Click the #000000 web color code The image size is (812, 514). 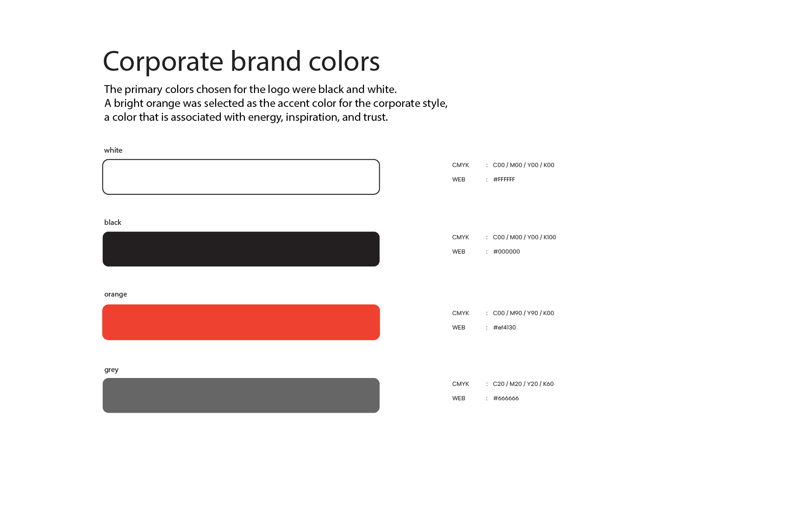[x=506, y=252]
